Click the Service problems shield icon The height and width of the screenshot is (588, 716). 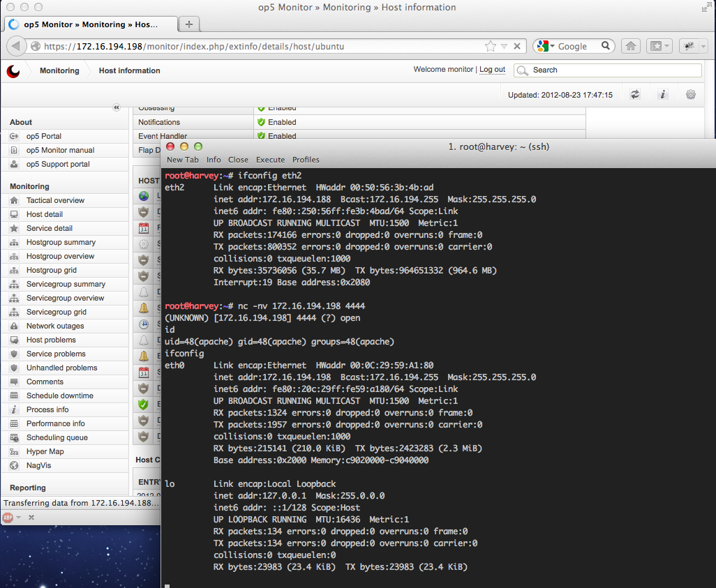pyautogui.click(x=14, y=354)
